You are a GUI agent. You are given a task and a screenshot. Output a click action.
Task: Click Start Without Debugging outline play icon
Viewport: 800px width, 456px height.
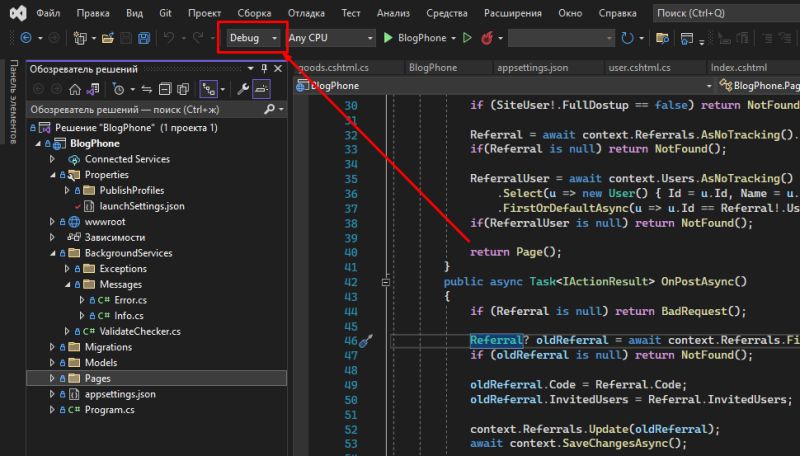(467, 38)
